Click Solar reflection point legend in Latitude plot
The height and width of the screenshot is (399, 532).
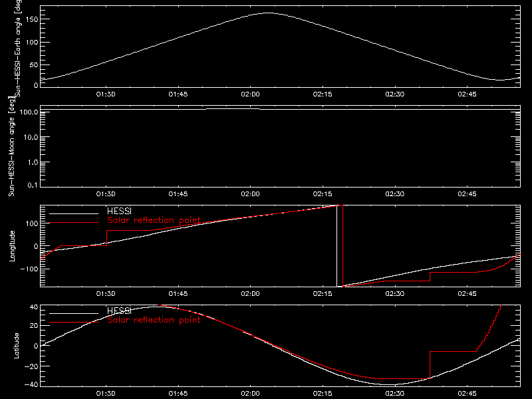pyautogui.click(x=154, y=320)
